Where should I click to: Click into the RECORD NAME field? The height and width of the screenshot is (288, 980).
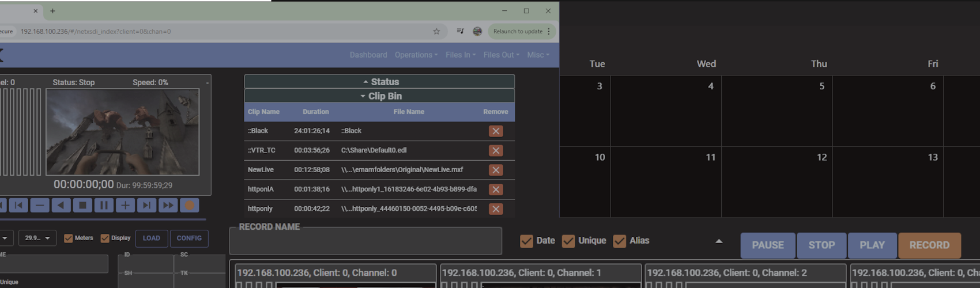click(365, 242)
